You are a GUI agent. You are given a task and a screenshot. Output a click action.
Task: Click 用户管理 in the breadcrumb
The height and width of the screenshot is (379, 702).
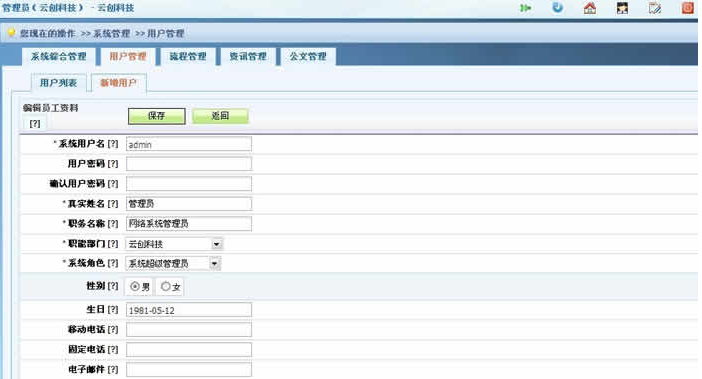166,34
